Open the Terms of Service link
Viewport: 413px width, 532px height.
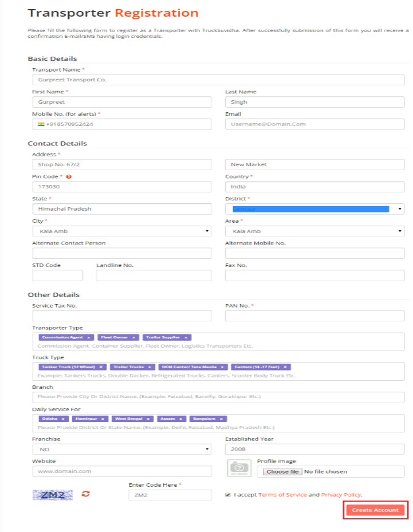point(282,495)
